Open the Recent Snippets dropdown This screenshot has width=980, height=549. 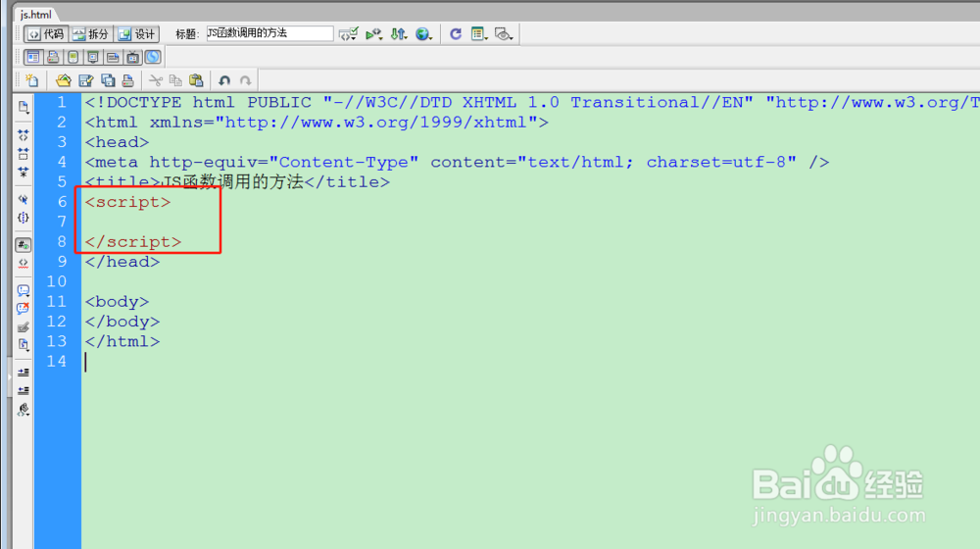(24, 345)
